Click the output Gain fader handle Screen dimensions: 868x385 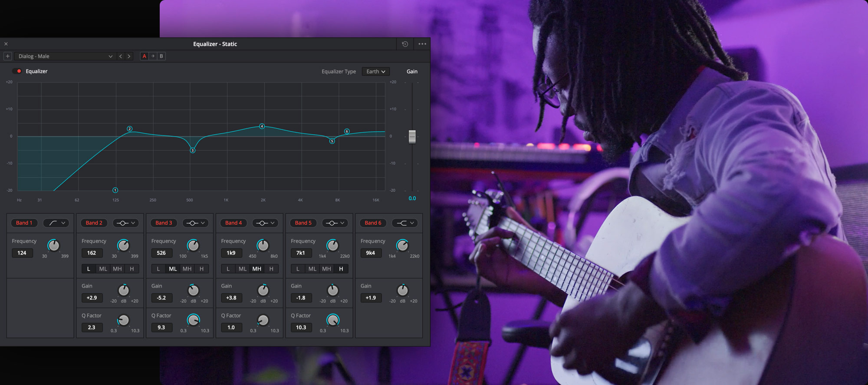pos(412,136)
